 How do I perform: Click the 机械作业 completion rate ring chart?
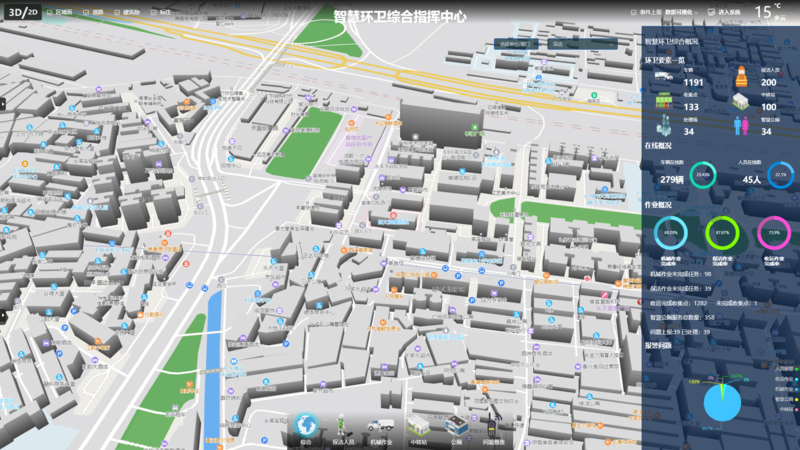(x=671, y=233)
